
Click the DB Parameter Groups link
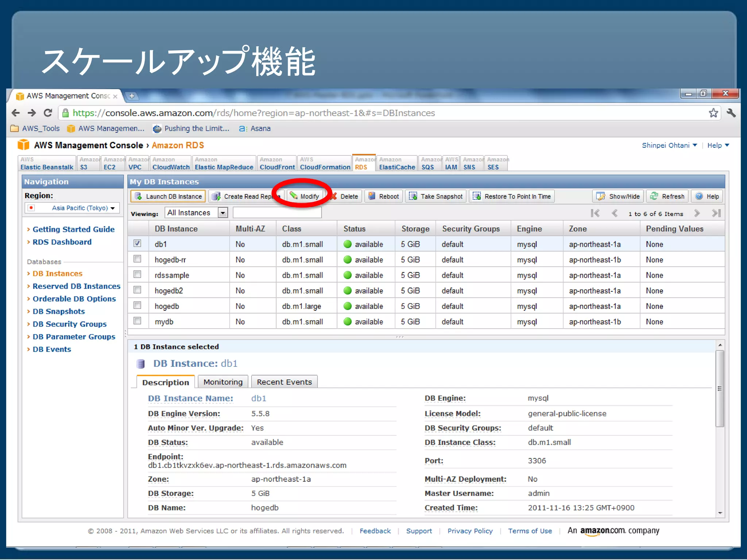[74, 337]
